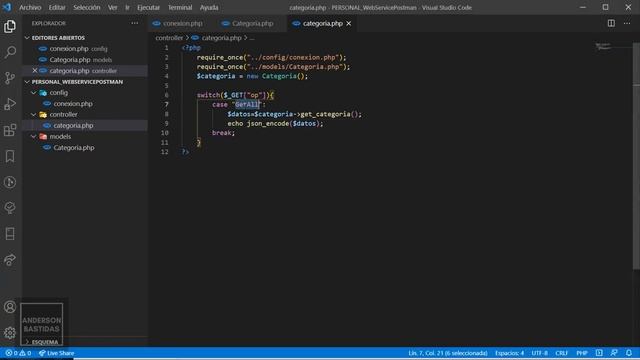Image resolution: width=640 pixels, height=360 pixels.
Task: Open the Ejecutar menu
Action: pyautogui.click(x=149, y=7)
